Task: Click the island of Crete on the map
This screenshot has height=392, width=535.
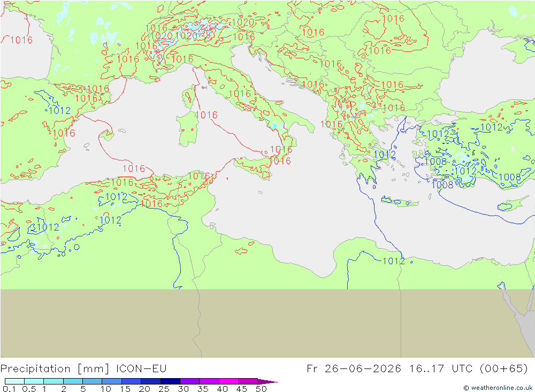Action: 400,202
